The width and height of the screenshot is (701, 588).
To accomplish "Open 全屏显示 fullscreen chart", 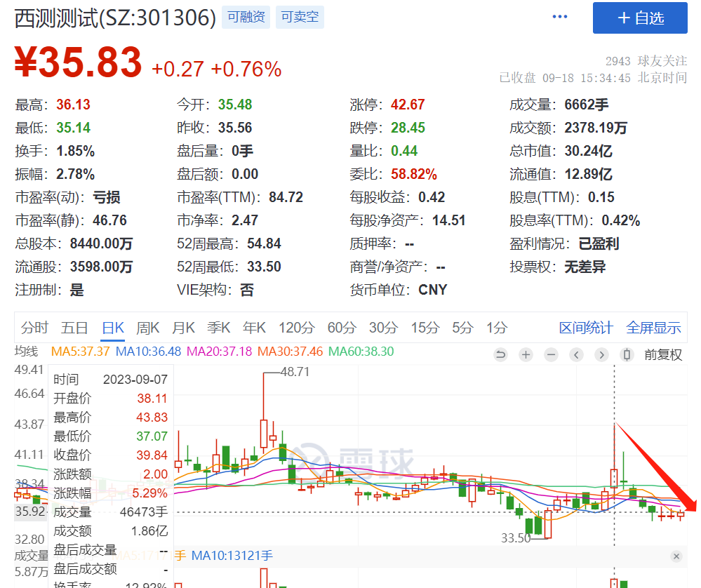I will click(653, 328).
